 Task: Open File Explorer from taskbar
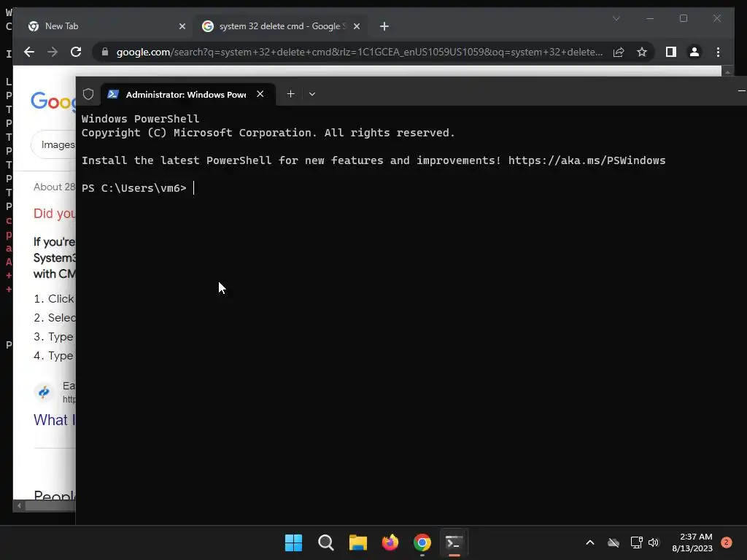tap(357, 542)
